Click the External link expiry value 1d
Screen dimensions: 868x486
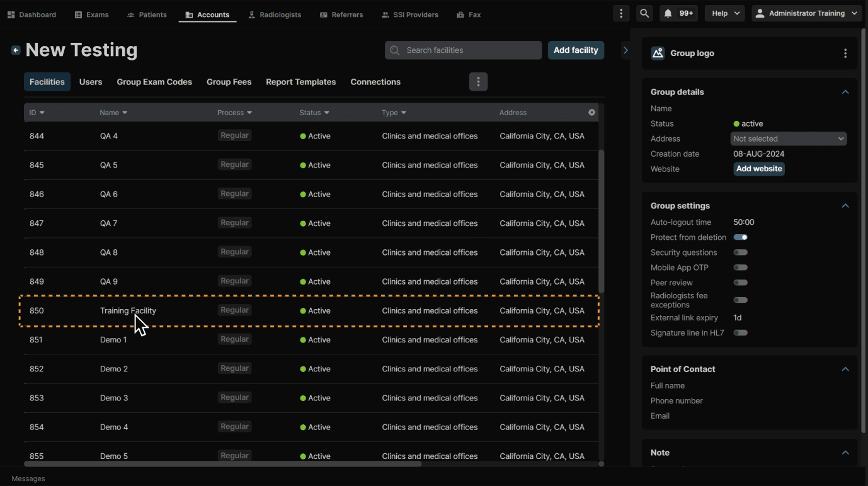tap(738, 318)
